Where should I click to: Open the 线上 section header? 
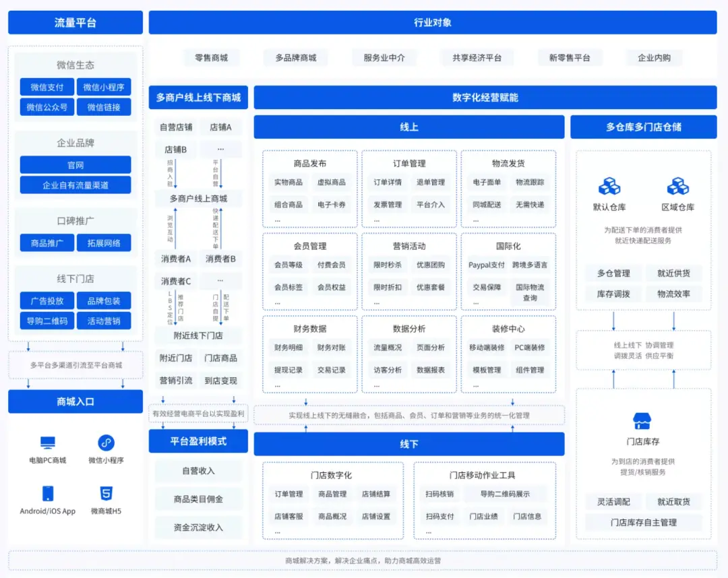tap(408, 127)
